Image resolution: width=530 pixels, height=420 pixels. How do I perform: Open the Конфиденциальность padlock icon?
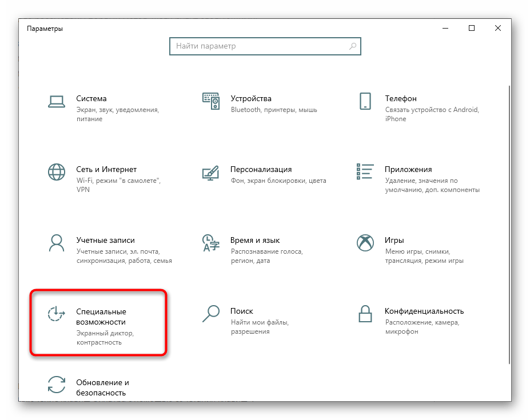[365, 314]
